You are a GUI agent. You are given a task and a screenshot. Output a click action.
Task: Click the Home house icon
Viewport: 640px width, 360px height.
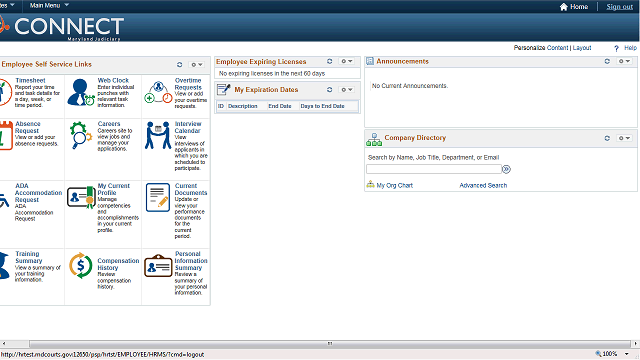click(564, 7)
